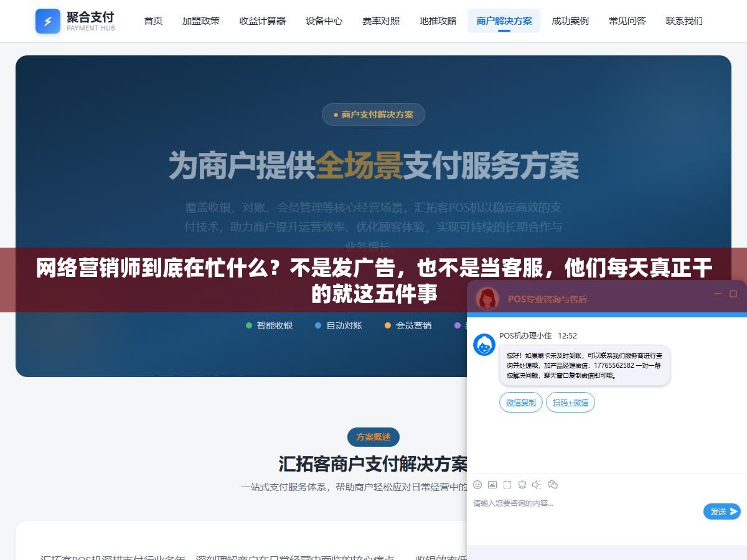747x560 pixels.
Task: Click the WeChat icon in chat toolbar
Action: coord(552,485)
